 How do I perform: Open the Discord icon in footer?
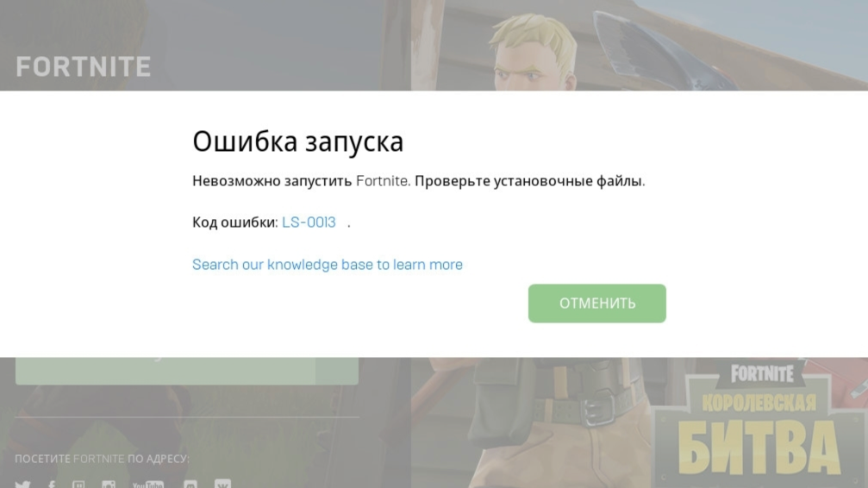pos(190,485)
